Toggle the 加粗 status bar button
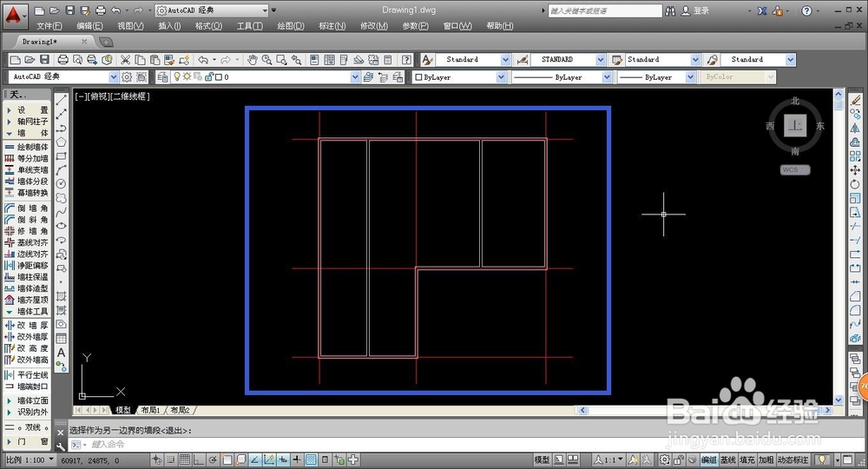868x469 pixels. [x=766, y=459]
